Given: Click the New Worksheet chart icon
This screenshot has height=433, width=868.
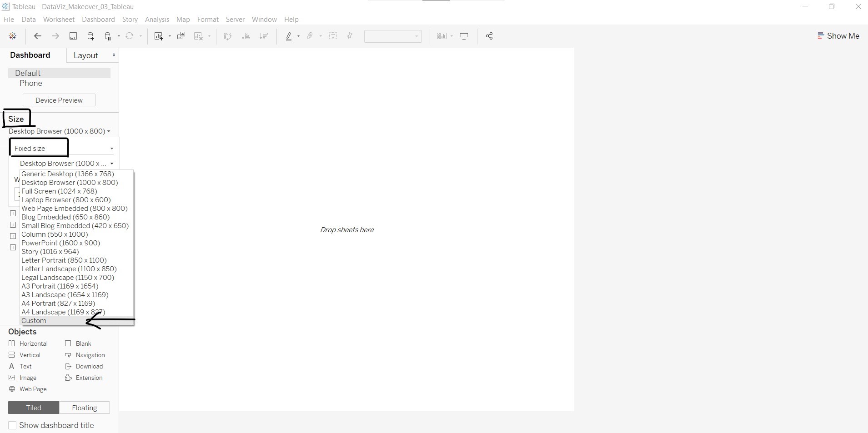Looking at the screenshot, I should pyautogui.click(x=158, y=36).
